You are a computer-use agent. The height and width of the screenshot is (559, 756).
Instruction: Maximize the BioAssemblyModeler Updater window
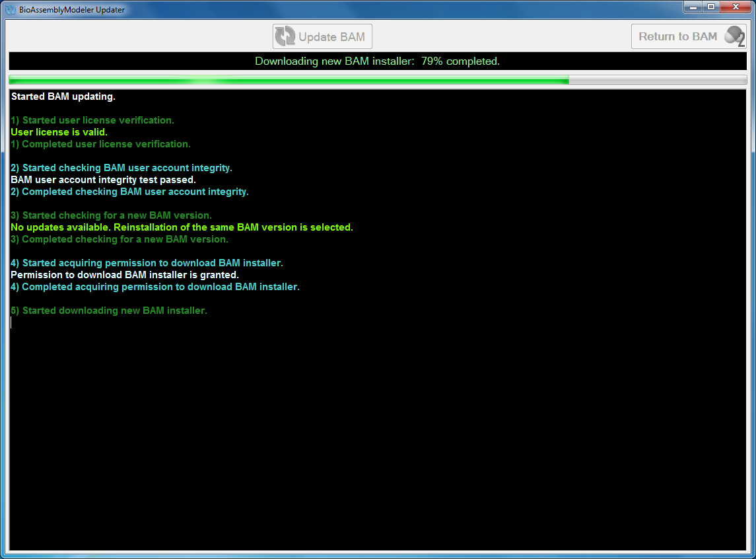710,7
